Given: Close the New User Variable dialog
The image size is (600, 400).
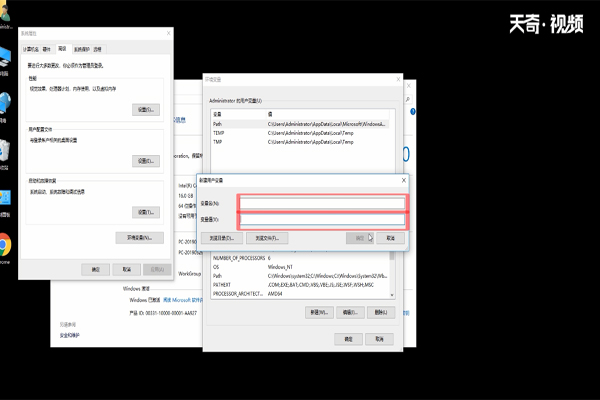Looking at the screenshot, I should 404,180.
